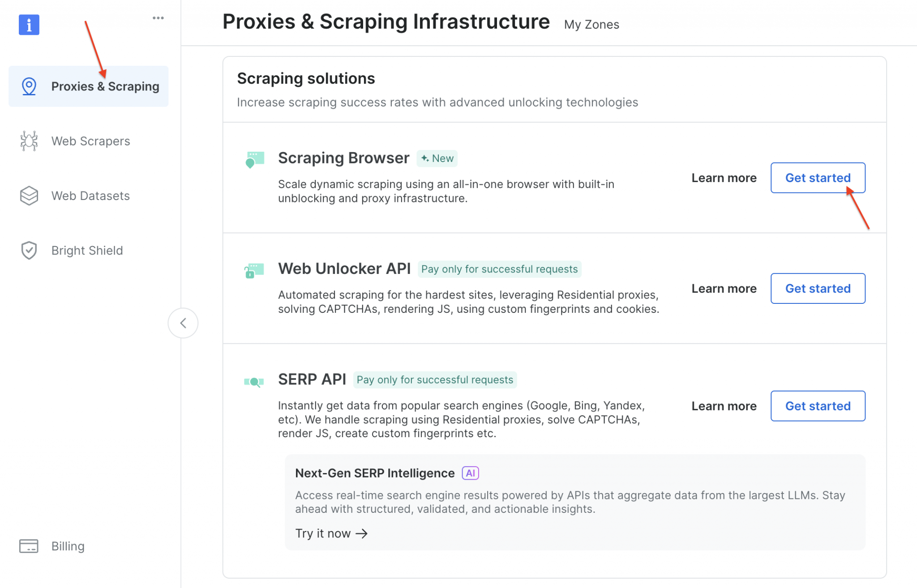Screen dimensions: 917x588
Task: Click the Billing card icon
Action: [x=29, y=546]
